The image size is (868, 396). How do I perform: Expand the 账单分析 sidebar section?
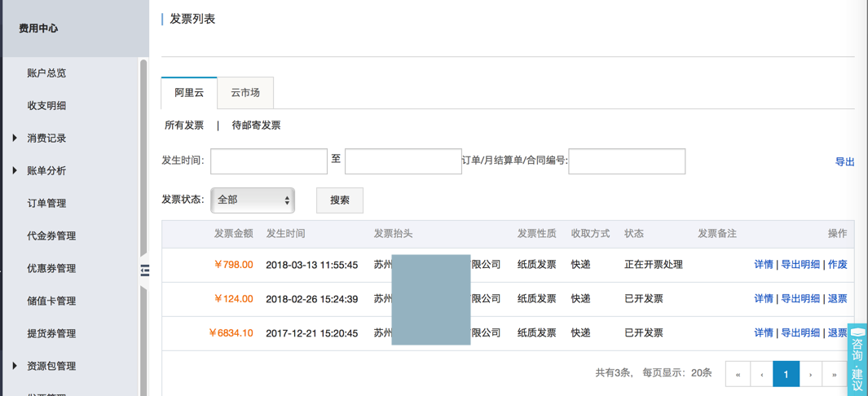coord(46,171)
